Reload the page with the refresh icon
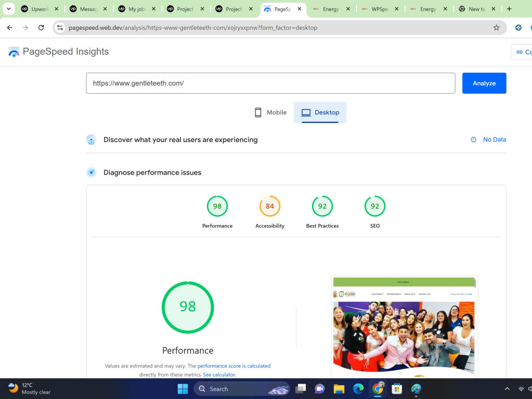This screenshot has height=399, width=532. [x=41, y=28]
